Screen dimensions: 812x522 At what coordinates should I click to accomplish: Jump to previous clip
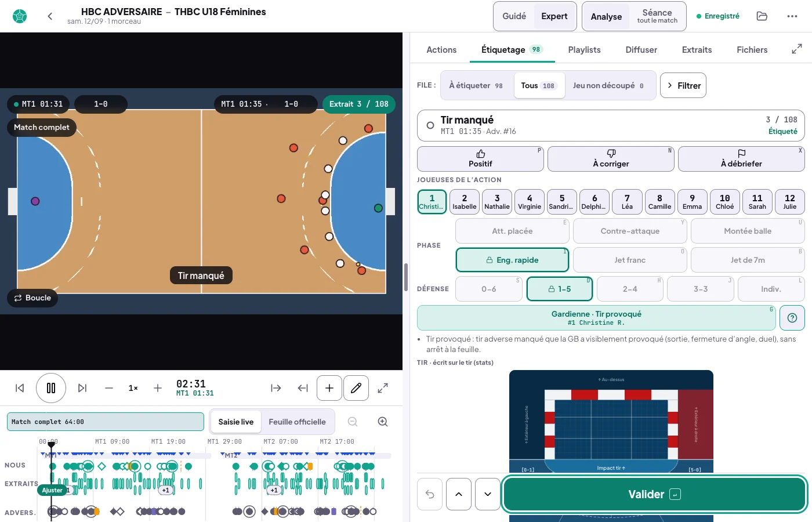pyautogui.click(x=20, y=388)
